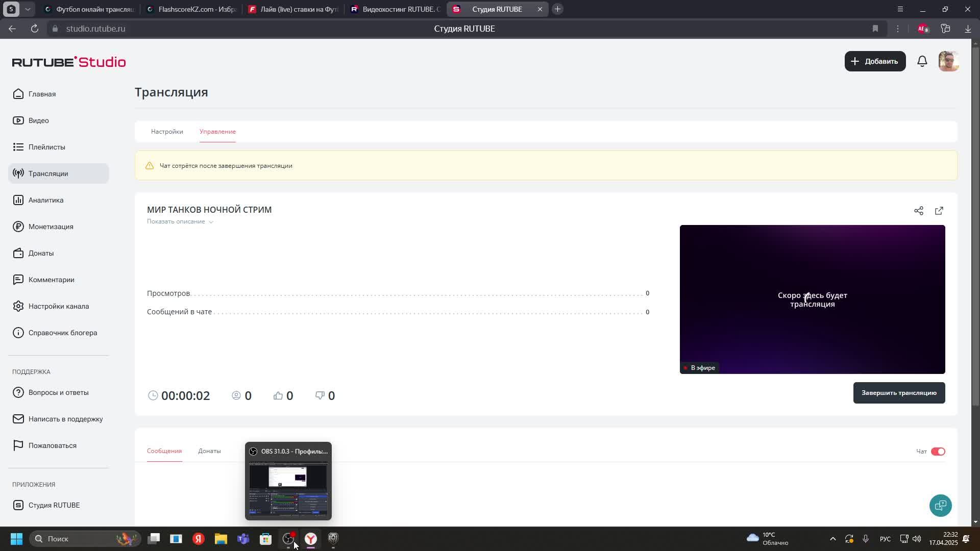The height and width of the screenshot is (551, 980).
Task: Click the Добавить button
Action: point(875,61)
